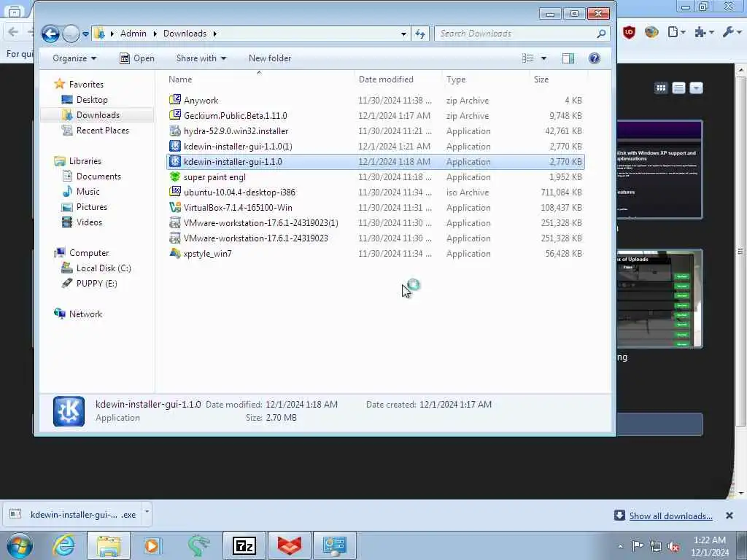Open recent locations dropdown beside the Forward arrow
The height and width of the screenshot is (560, 747).
coord(85,34)
